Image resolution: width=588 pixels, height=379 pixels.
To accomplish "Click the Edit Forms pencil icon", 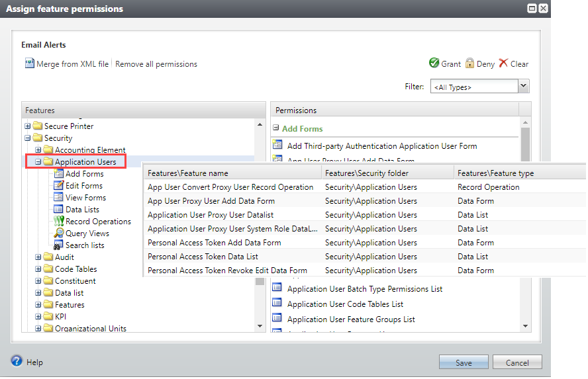I will click(58, 185).
